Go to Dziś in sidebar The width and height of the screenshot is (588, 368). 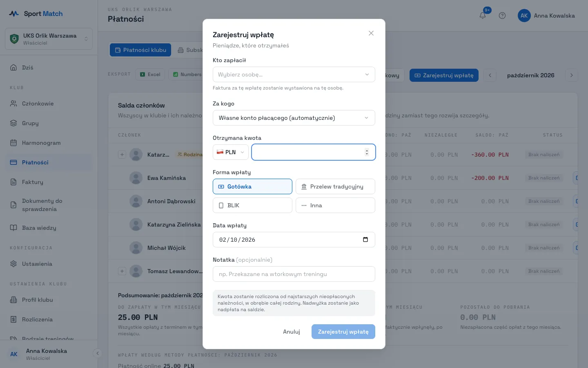pos(49,67)
